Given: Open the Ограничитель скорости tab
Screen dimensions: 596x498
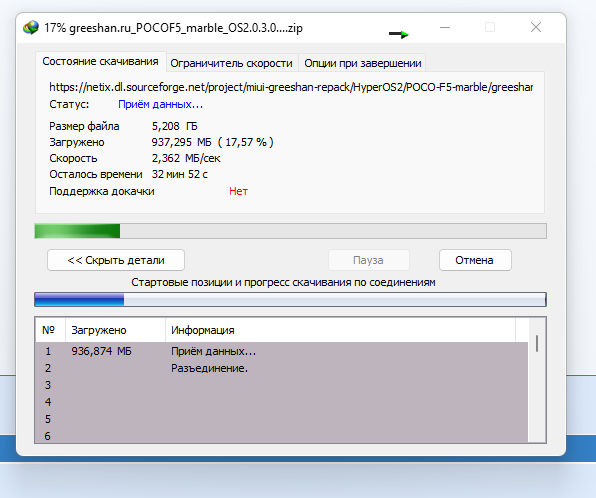Looking at the screenshot, I should point(231,63).
